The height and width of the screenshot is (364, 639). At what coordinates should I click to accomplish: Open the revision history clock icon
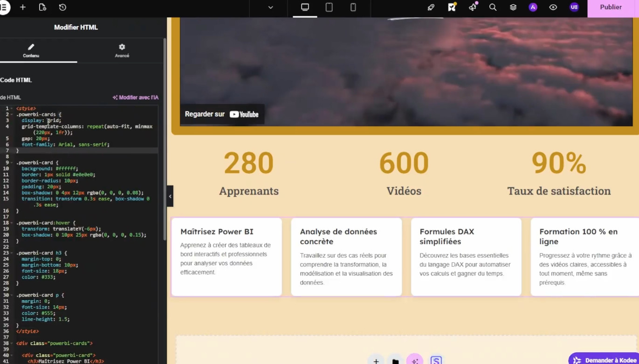62,7
